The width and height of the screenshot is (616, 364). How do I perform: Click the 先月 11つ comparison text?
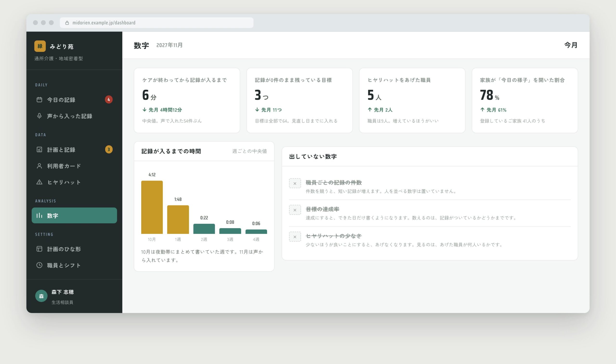pos(271,110)
